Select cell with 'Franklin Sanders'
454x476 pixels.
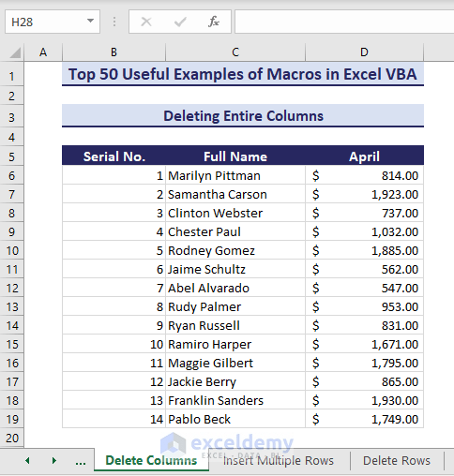235,400
